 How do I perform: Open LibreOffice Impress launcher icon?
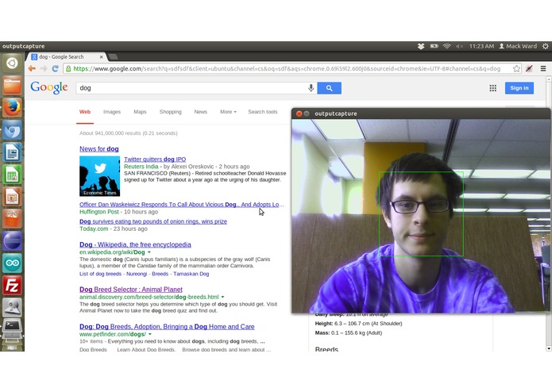coord(12,197)
